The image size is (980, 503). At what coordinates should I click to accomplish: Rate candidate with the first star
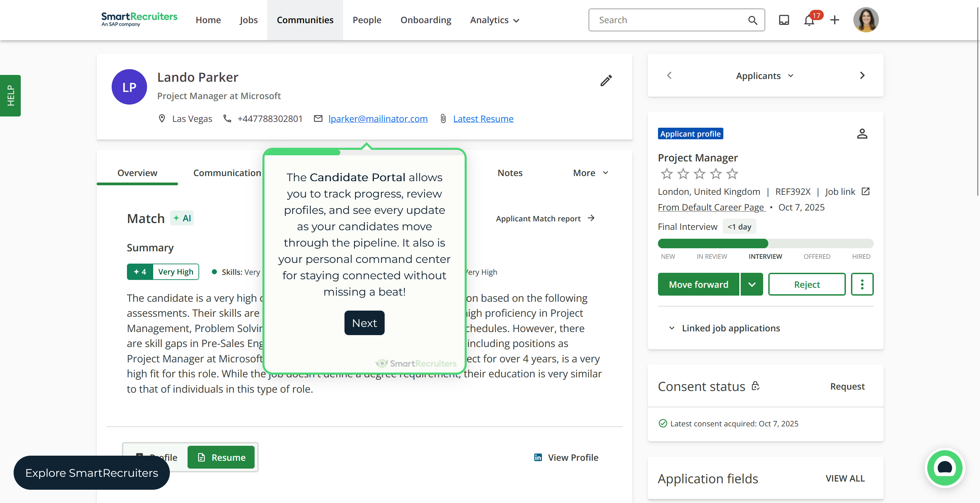click(x=666, y=174)
